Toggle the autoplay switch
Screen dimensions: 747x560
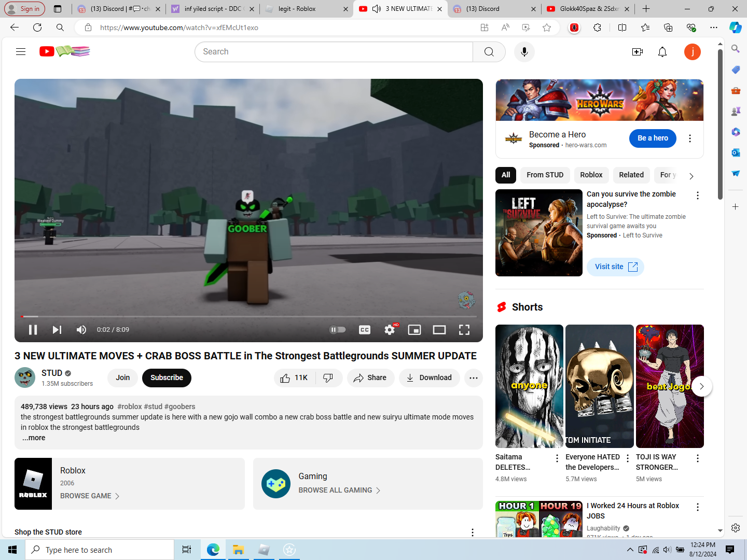pyautogui.click(x=338, y=330)
